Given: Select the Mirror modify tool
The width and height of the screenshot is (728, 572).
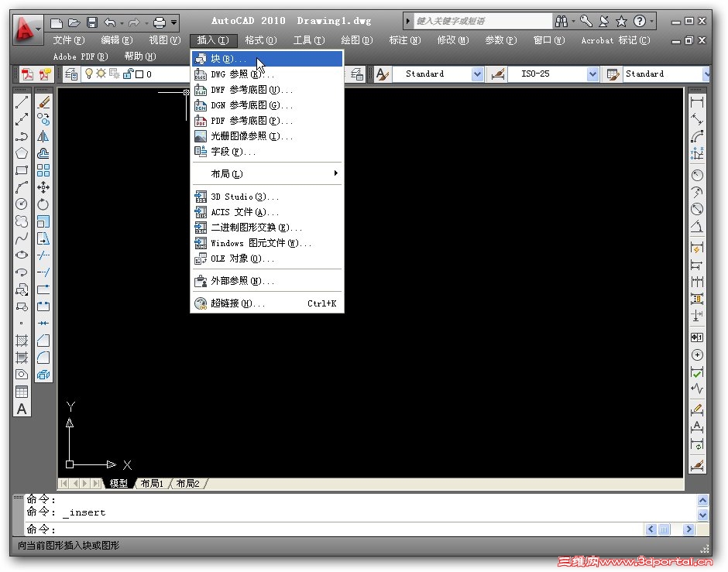Looking at the screenshot, I should tap(43, 136).
